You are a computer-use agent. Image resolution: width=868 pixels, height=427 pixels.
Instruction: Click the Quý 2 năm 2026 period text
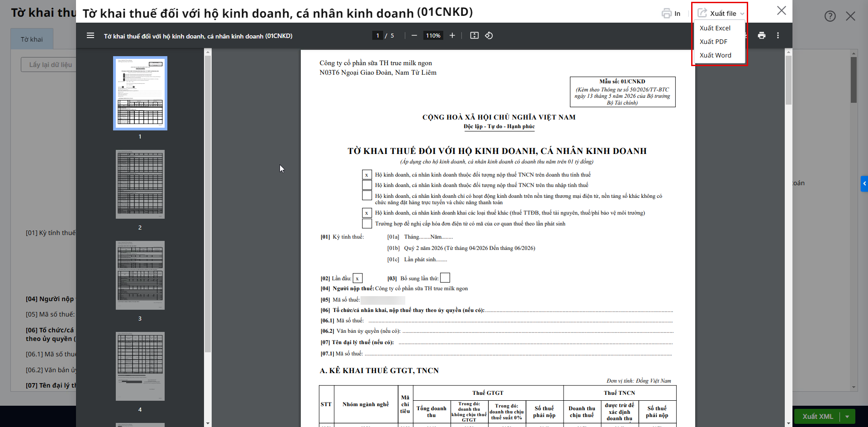470,248
